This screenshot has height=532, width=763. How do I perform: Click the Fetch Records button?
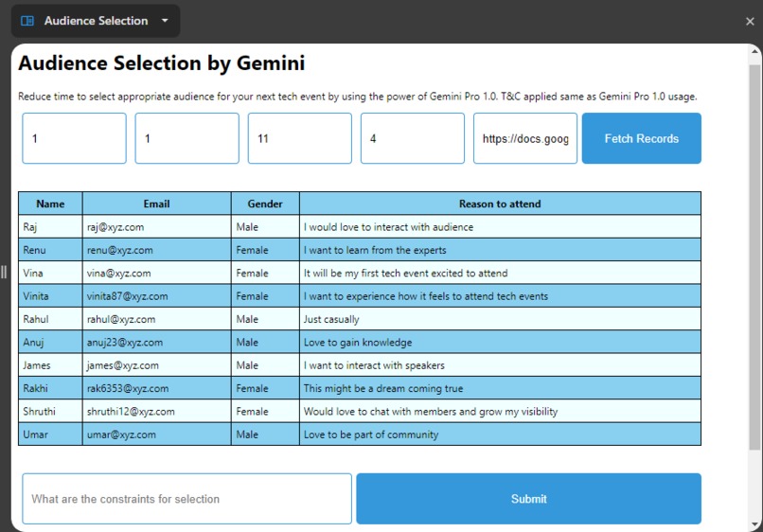tap(641, 139)
